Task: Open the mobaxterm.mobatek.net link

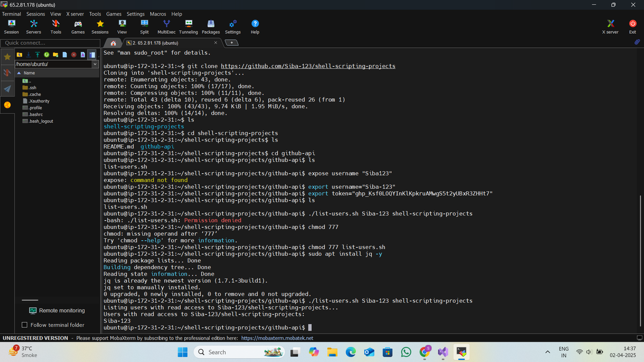Action: (277, 338)
